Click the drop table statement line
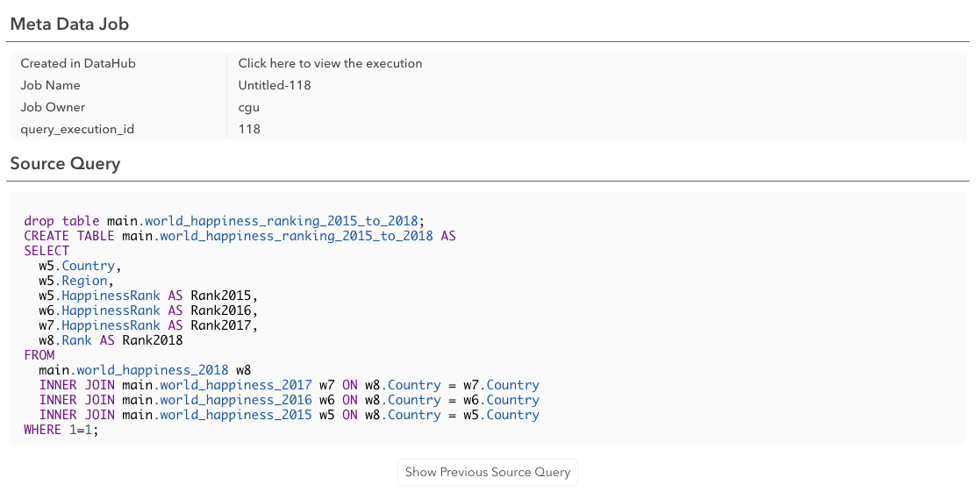This screenshot has height=492, width=980. (225, 221)
